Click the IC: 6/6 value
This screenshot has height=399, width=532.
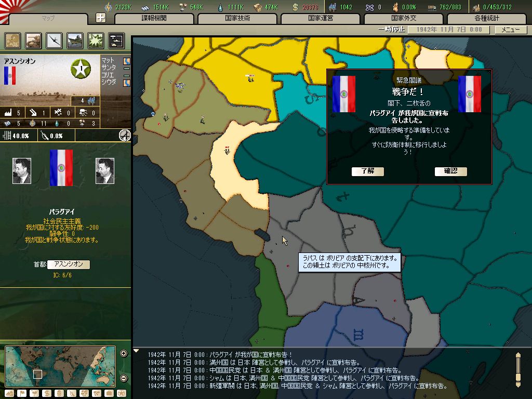[x=62, y=275]
